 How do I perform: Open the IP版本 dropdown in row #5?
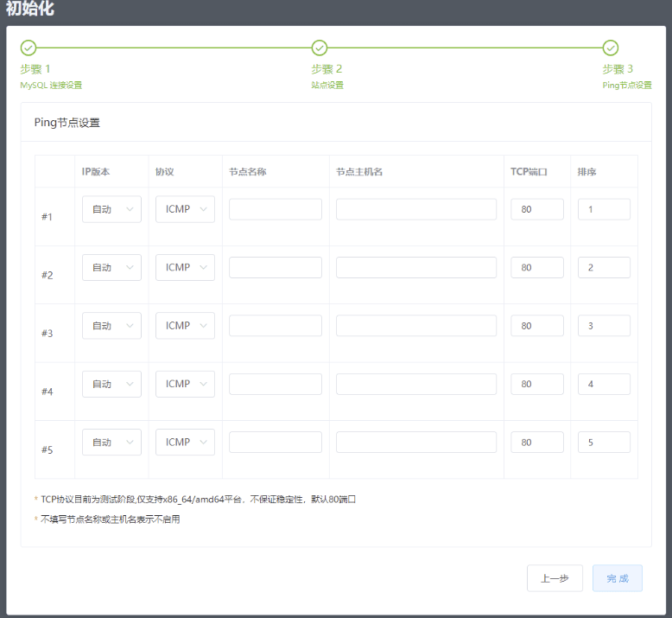click(x=111, y=443)
